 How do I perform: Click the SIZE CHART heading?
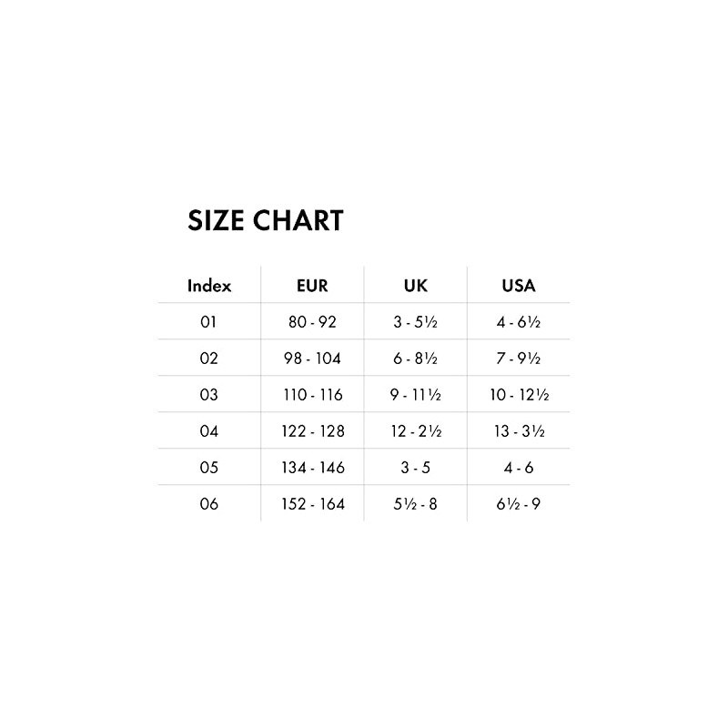pos(265,221)
